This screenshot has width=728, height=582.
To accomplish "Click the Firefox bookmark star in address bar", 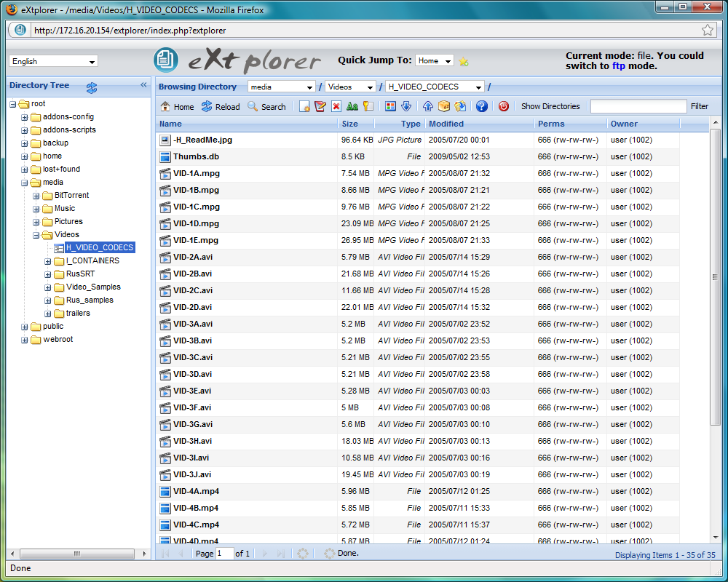I will (708, 31).
